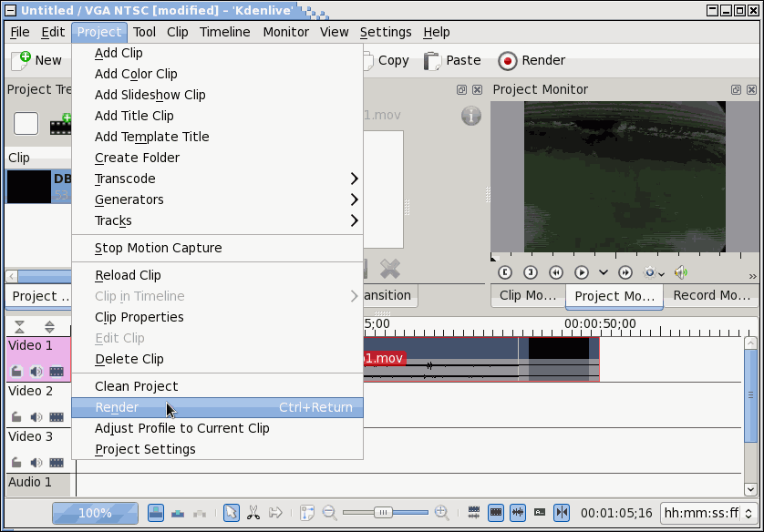Select the selection arrow tool
This screenshot has height=532, width=764.
click(x=232, y=513)
